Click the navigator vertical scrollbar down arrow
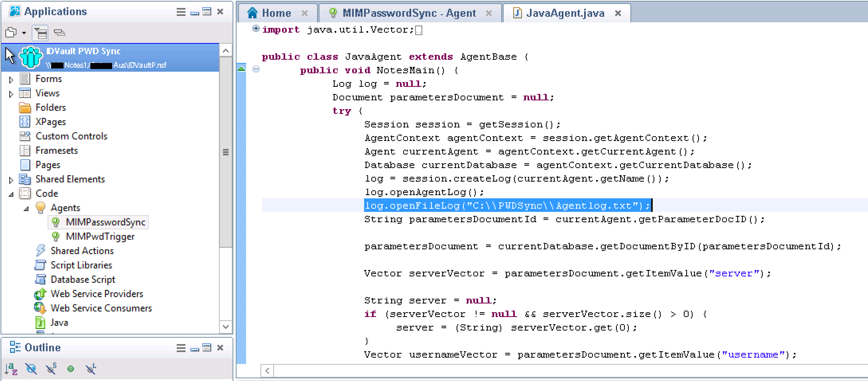 click(x=226, y=327)
